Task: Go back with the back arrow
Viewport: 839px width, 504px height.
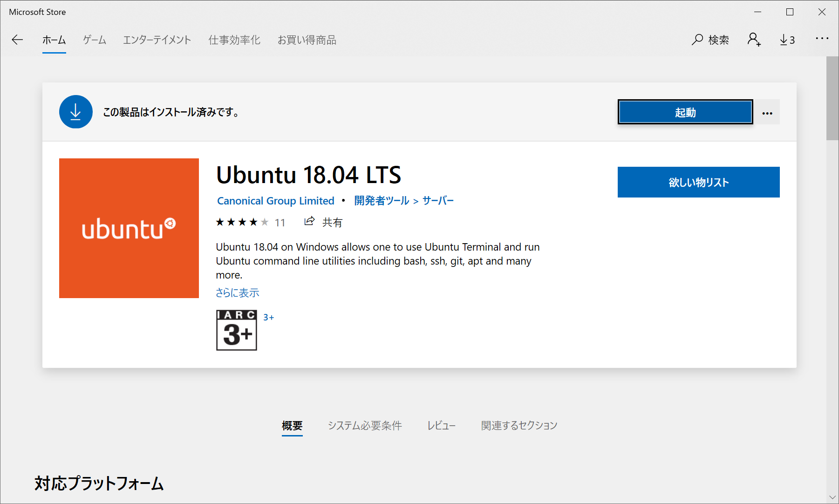Action: click(17, 40)
